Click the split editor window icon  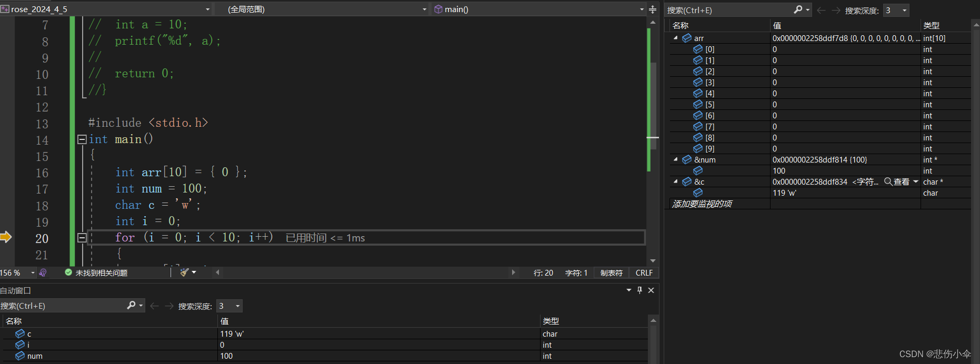[x=653, y=9]
